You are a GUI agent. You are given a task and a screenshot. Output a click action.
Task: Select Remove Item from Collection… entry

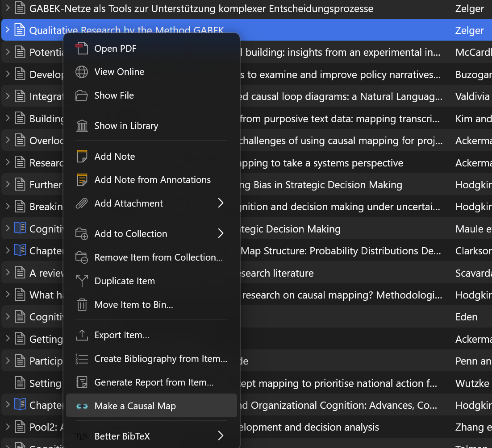click(x=151, y=257)
